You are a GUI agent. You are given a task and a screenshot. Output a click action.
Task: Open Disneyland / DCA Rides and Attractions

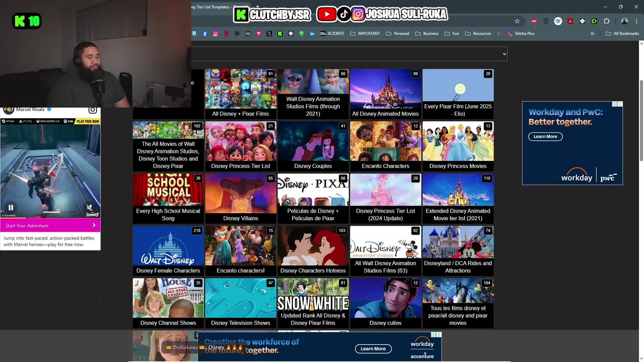(458, 251)
